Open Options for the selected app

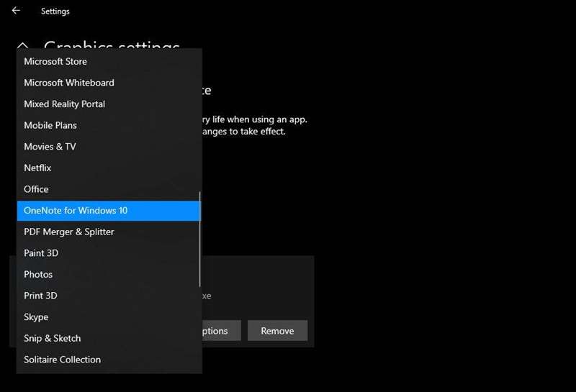coord(215,331)
